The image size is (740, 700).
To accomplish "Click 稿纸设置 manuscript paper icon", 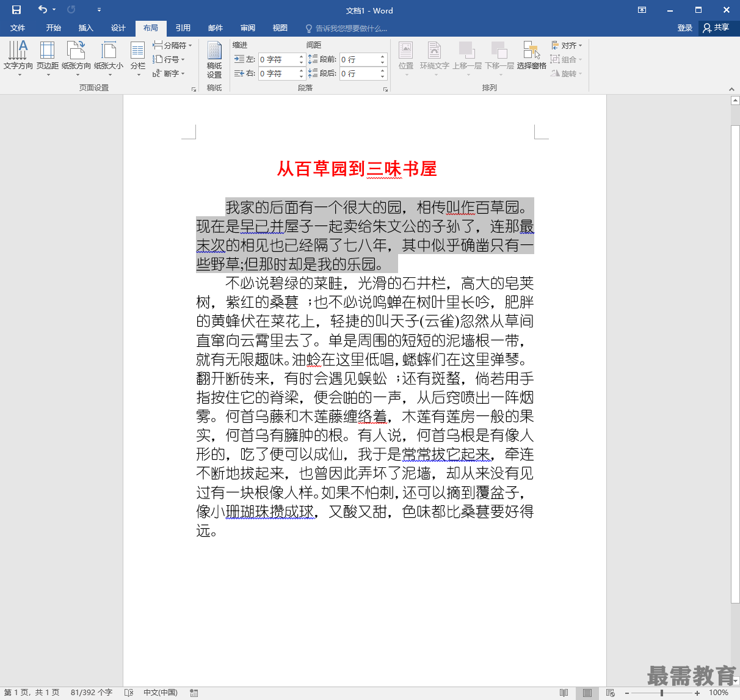I will coord(214,59).
